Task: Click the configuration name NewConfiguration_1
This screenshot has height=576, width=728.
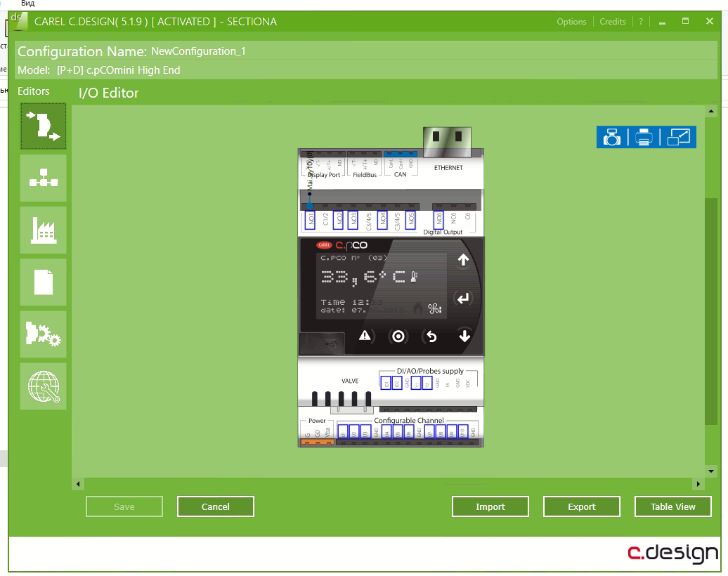Action: coord(198,51)
